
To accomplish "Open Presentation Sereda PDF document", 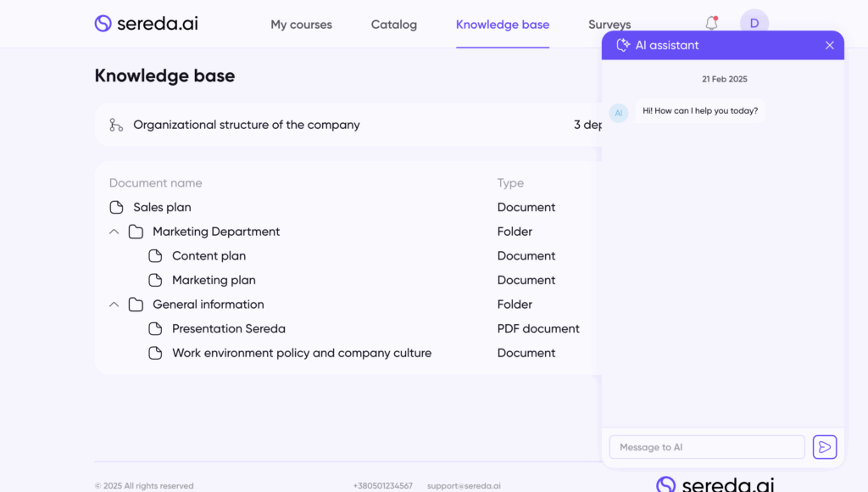I will 228,329.
